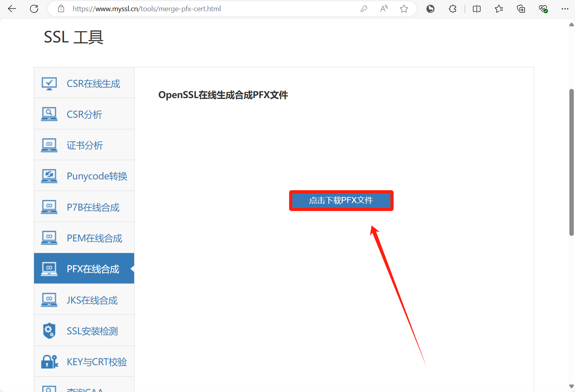Go to 证书分析 tool
Viewport: 575px width, 392px height.
coord(84,145)
